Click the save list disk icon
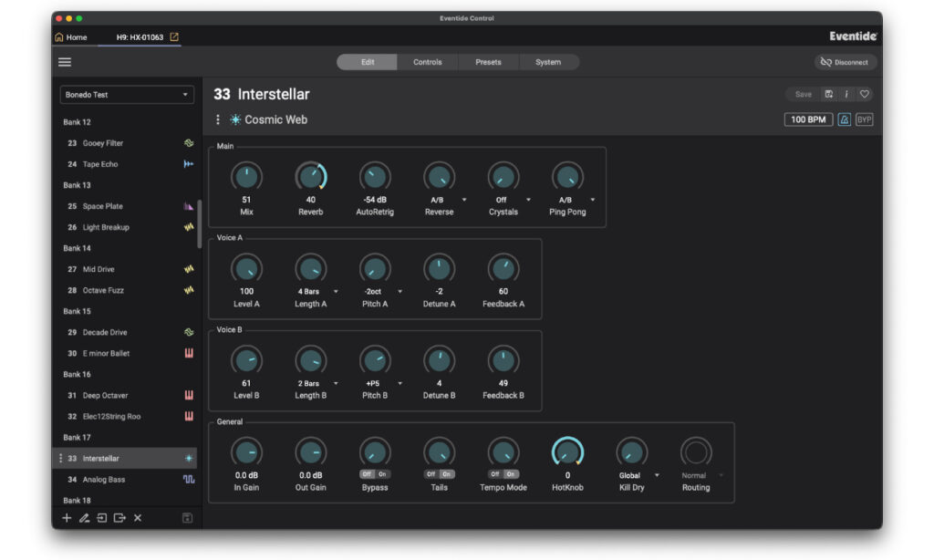934x560 pixels. 187,518
